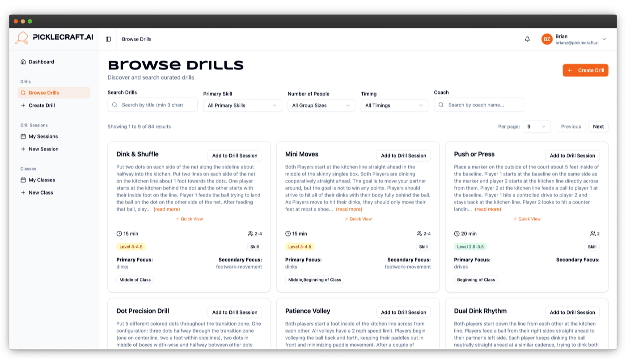
Task: Open the Number of People dropdown
Action: tap(321, 106)
